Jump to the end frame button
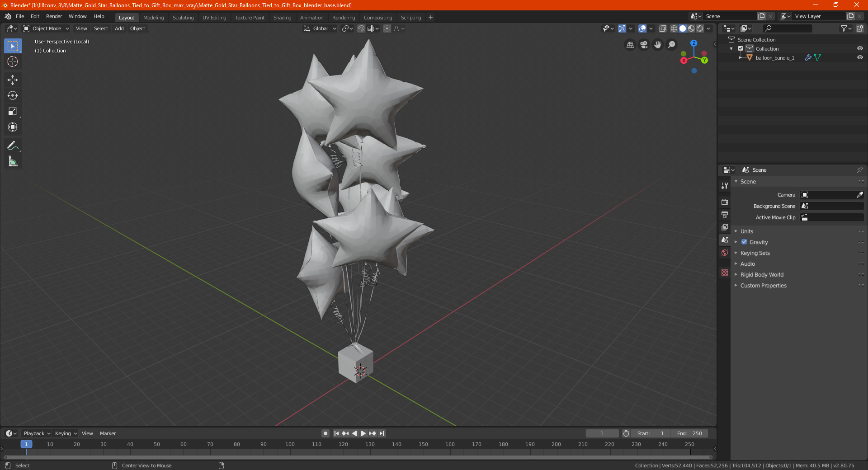 click(x=382, y=433)
